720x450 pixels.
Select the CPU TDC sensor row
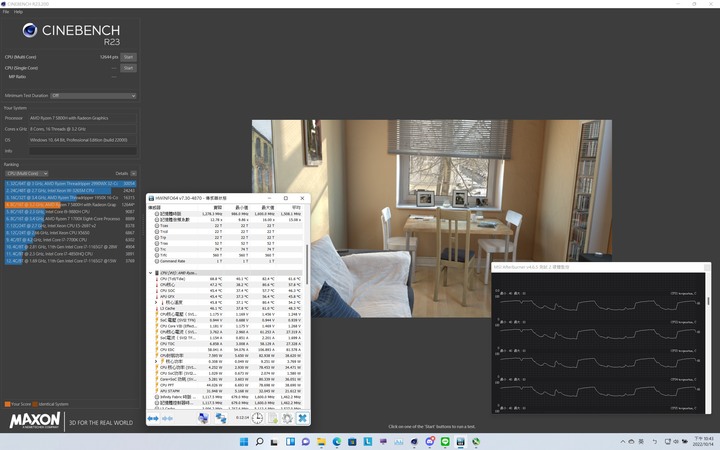(x=228, y=343)
